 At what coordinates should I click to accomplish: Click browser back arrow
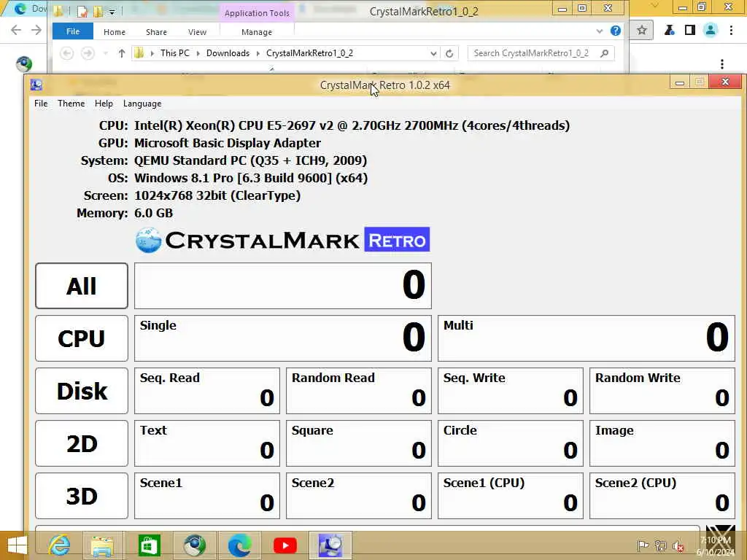pyautogui.click(x=16, y=31)
